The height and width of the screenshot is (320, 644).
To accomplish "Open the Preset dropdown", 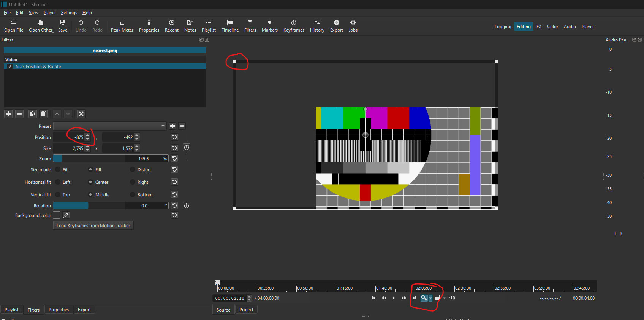I will click(110, 126).
